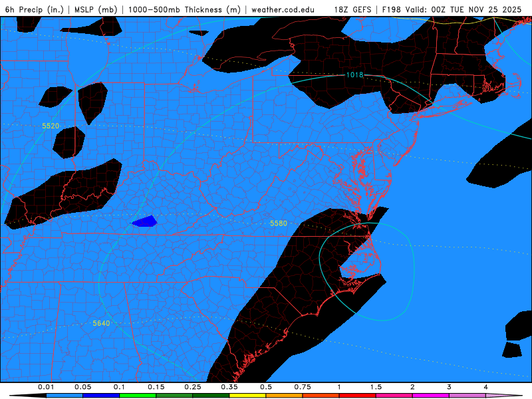Click the 5640 thickness contour label
Viewport: 532px width, 399px height.
pyautogui.click(x=101, y=323)
